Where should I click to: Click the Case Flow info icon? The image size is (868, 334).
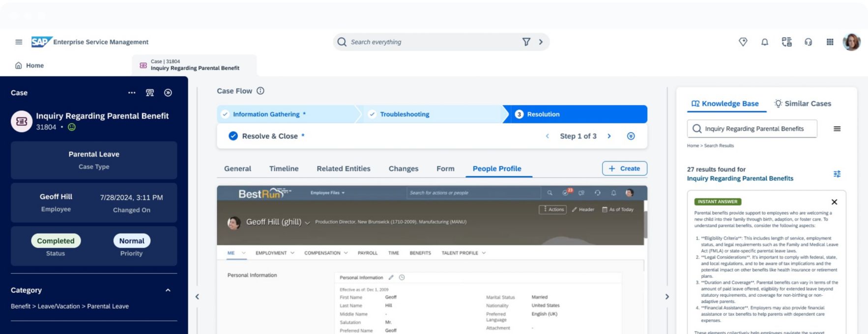tap(260, 91)
